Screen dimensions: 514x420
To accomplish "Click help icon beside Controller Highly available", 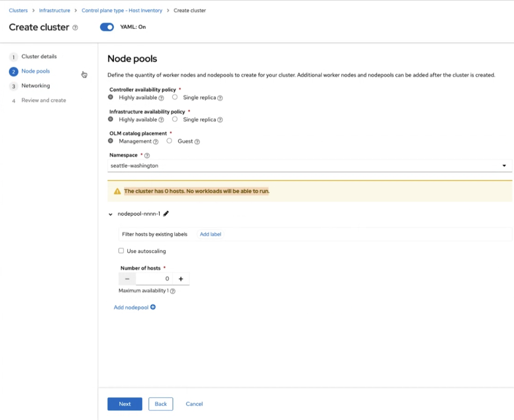I will tap(161, 98).
